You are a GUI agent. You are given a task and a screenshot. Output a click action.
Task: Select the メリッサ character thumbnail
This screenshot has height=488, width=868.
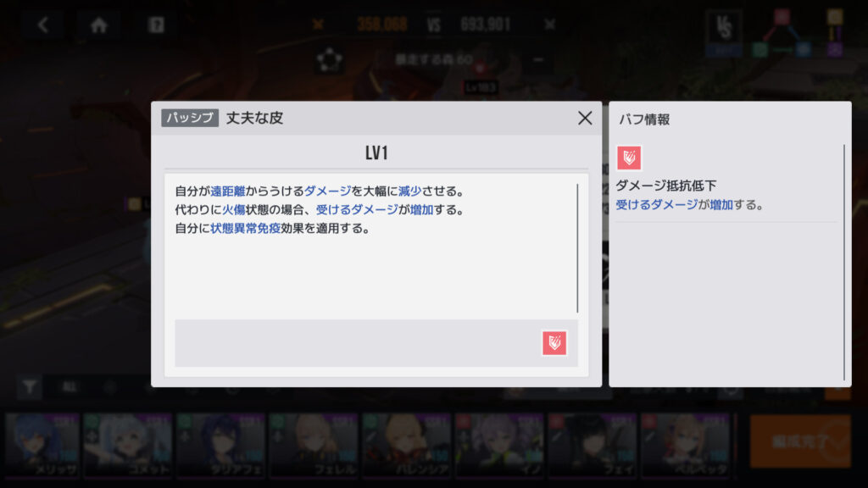(x=42, y=445)
